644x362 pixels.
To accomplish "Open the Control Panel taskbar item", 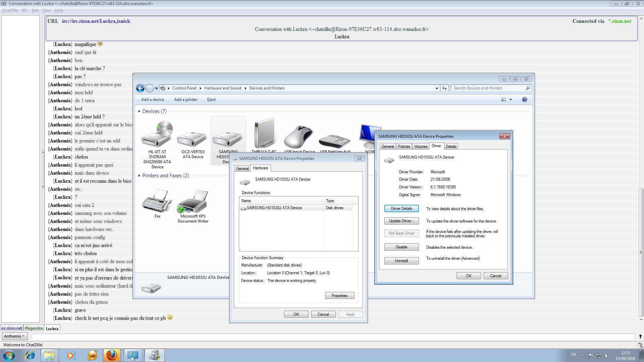I will point(133,355).
